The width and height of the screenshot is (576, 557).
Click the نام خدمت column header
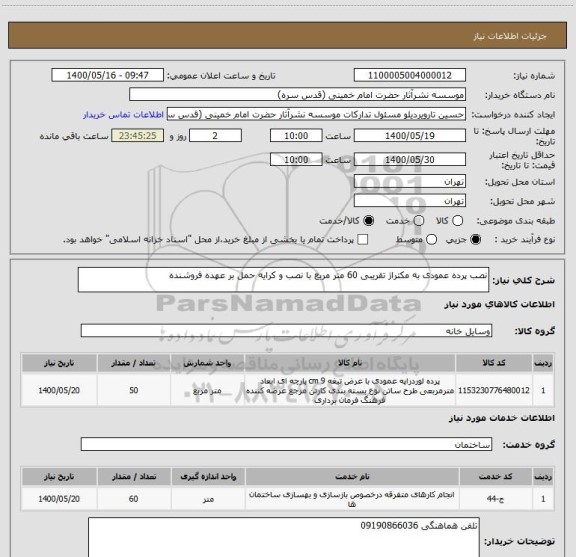[x=352, y=477]
